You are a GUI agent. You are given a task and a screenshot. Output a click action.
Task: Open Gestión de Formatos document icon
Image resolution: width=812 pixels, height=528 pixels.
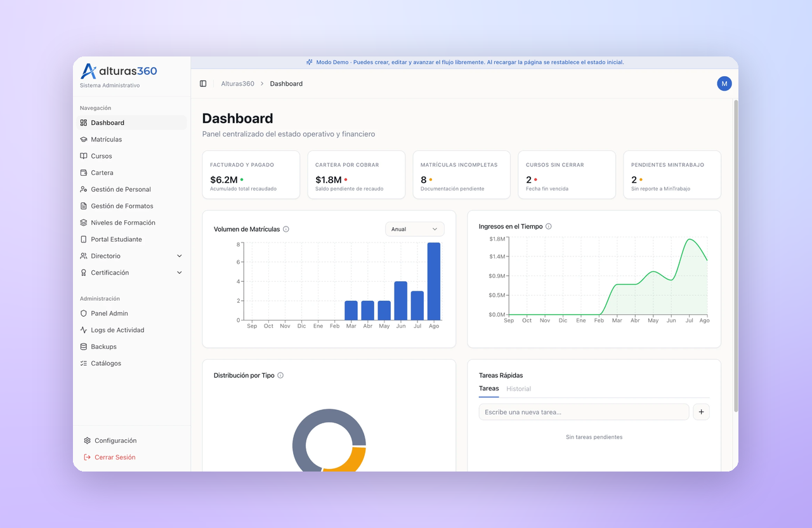click(x=84, y=206)
